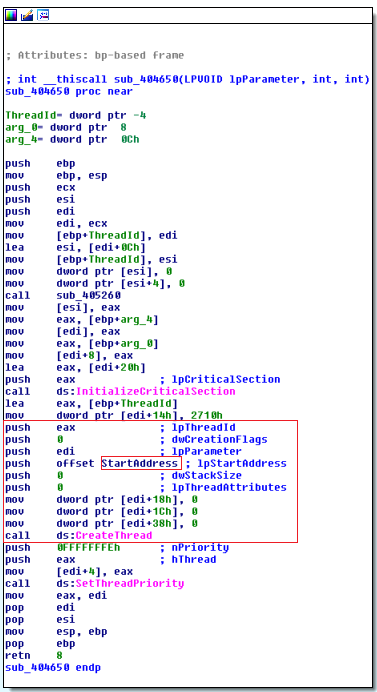This screenshot has width=377, height=692.
Task: Click the StartAddress offset name
Action: click(139, 463)
